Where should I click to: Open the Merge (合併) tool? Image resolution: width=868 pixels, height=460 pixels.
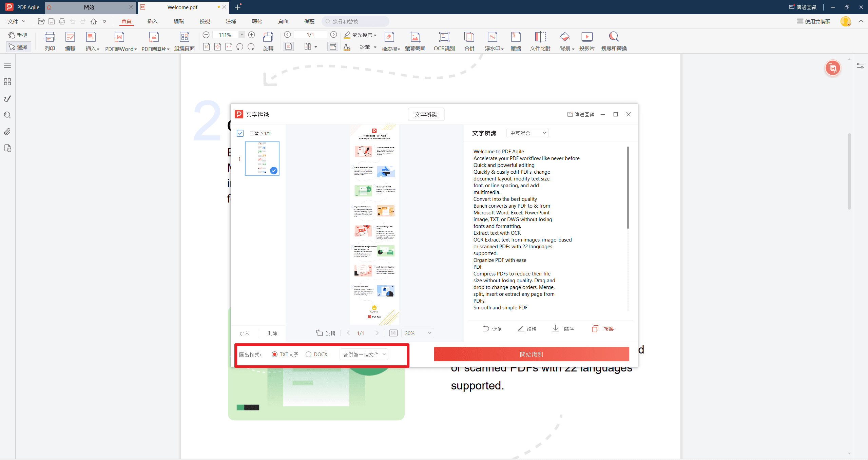[469, 41]
